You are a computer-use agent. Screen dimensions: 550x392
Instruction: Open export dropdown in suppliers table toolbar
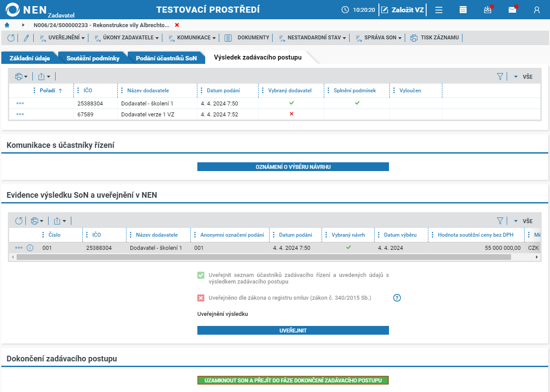44,77
